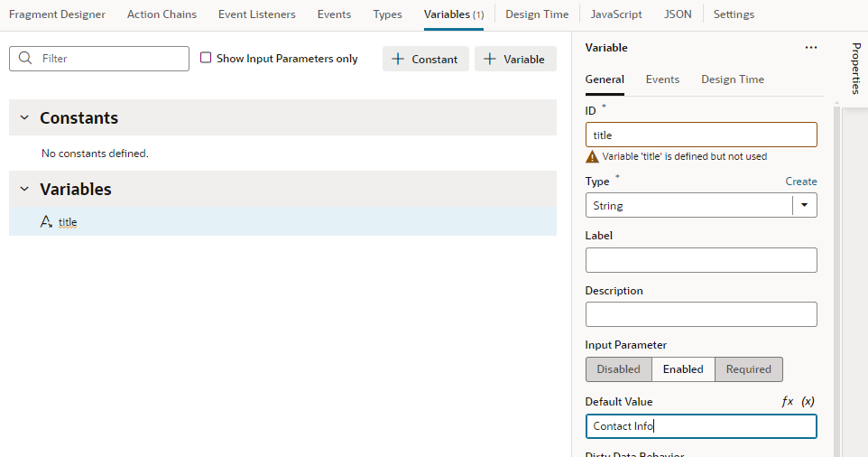
Task: Open the three-dot Variable menu
Action: (811, 48)
